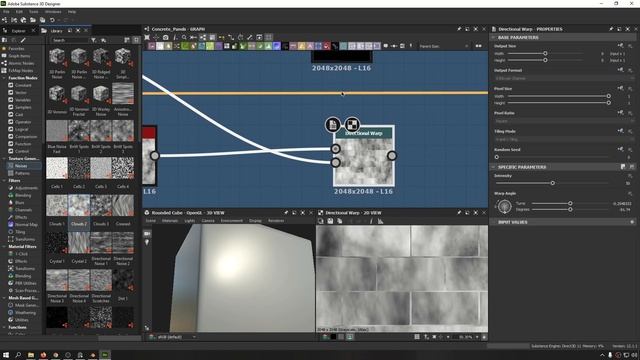Select Adjustments under Filters

[26, 188]
